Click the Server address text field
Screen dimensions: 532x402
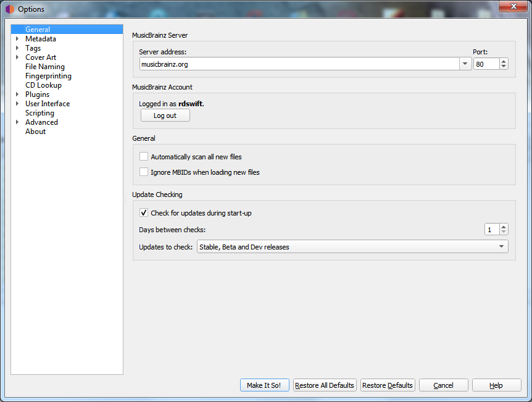299,64
